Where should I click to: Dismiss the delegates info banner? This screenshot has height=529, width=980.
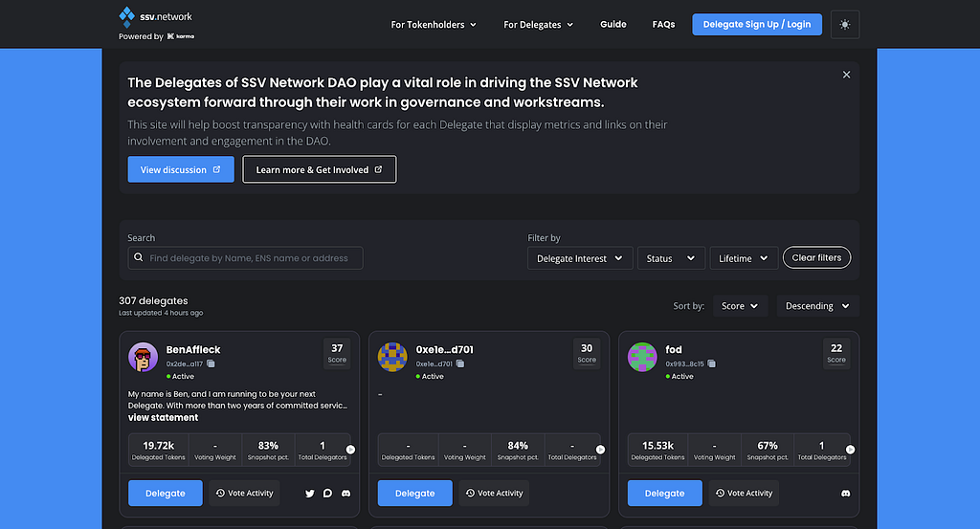(x=846, y=75)
